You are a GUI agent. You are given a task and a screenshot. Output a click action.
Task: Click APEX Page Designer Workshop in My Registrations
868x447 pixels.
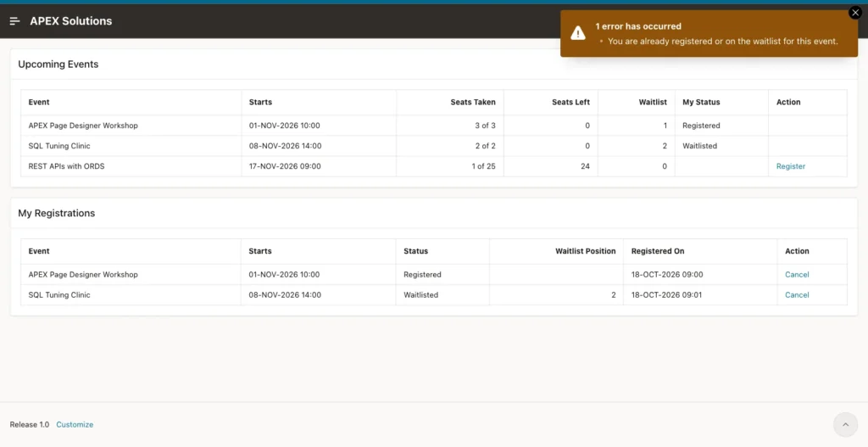(83, 275)
